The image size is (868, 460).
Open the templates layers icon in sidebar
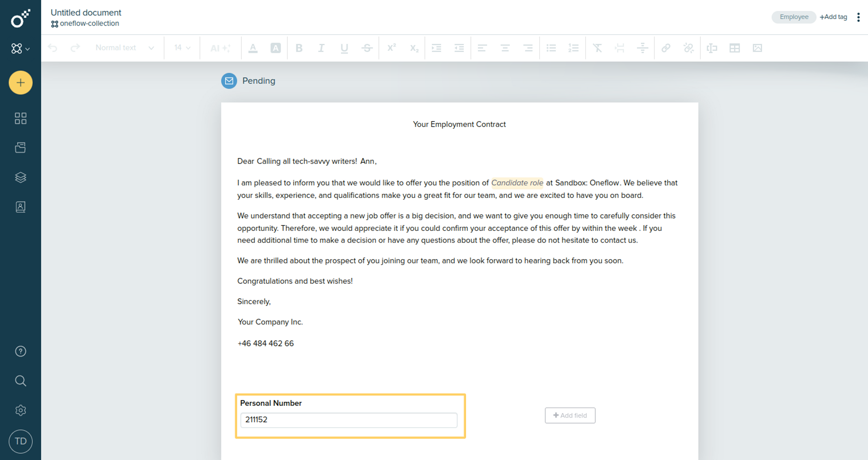tap(20, 177)
